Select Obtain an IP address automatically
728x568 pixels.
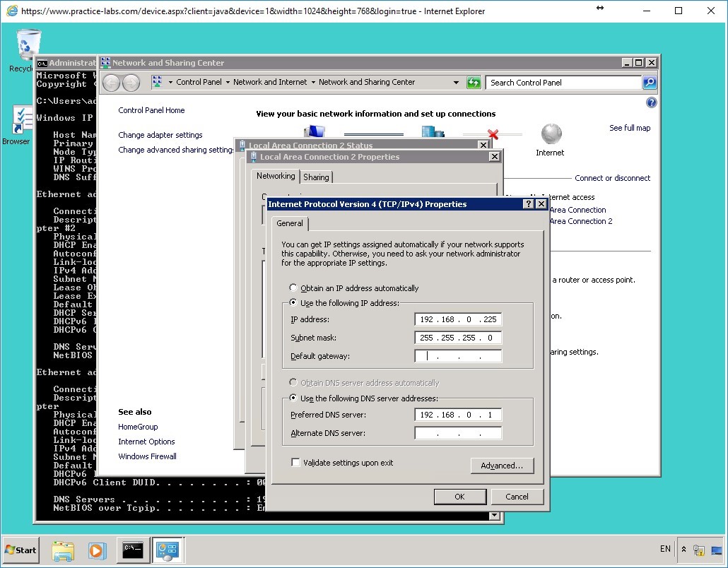[x=293, y=288]
